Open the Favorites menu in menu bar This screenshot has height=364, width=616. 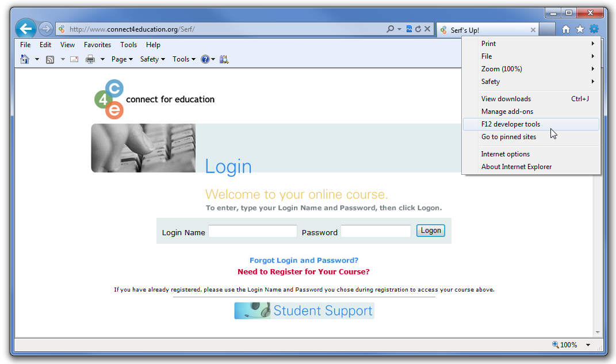[97, 45]
